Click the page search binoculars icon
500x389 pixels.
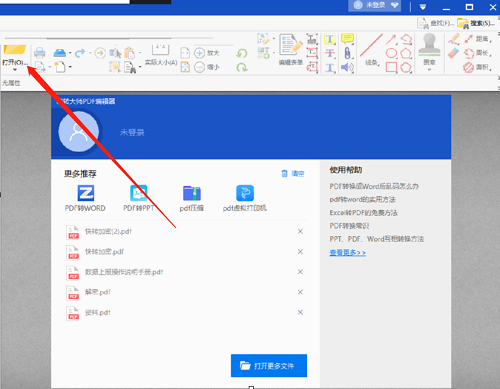tap(130, 67)
